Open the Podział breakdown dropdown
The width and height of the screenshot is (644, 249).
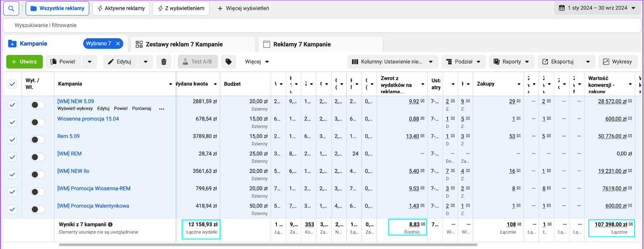tap(463, 62)
